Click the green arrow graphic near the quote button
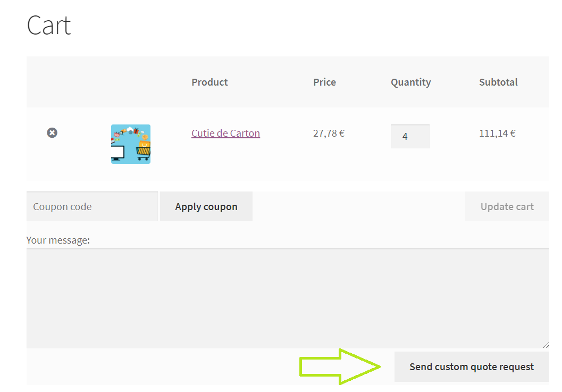562x392 pixels. click(340, 366)
